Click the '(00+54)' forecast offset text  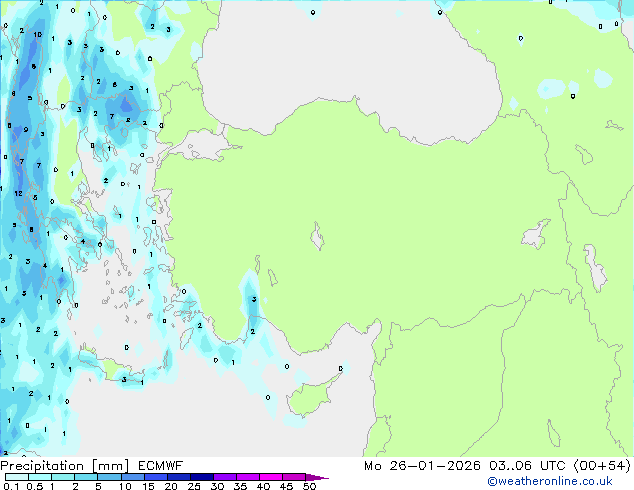point(602,466)
